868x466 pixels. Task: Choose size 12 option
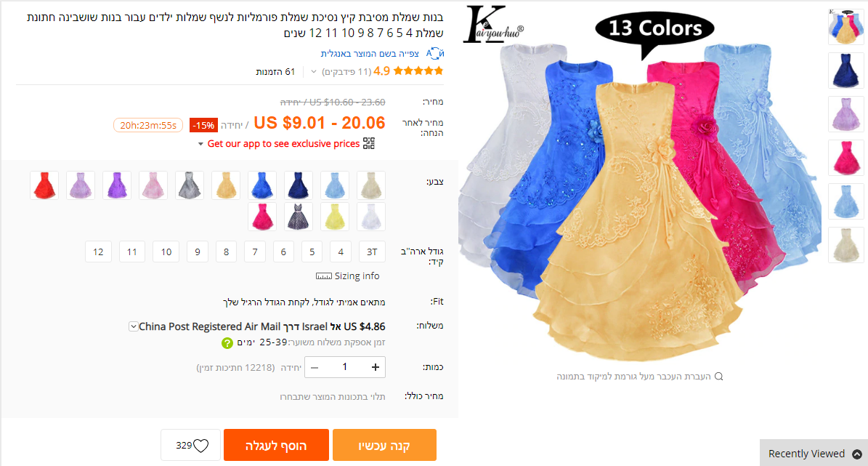pos(98,252)
